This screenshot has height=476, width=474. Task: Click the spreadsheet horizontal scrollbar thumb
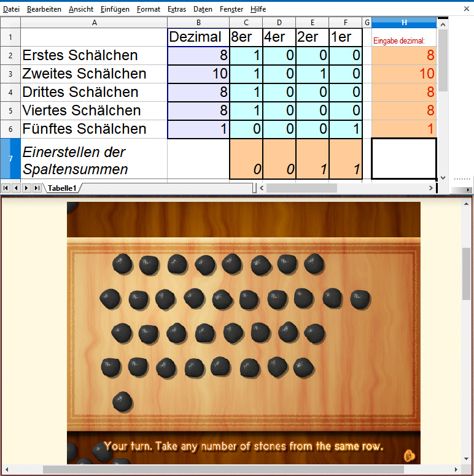click(x=301, y=188)
